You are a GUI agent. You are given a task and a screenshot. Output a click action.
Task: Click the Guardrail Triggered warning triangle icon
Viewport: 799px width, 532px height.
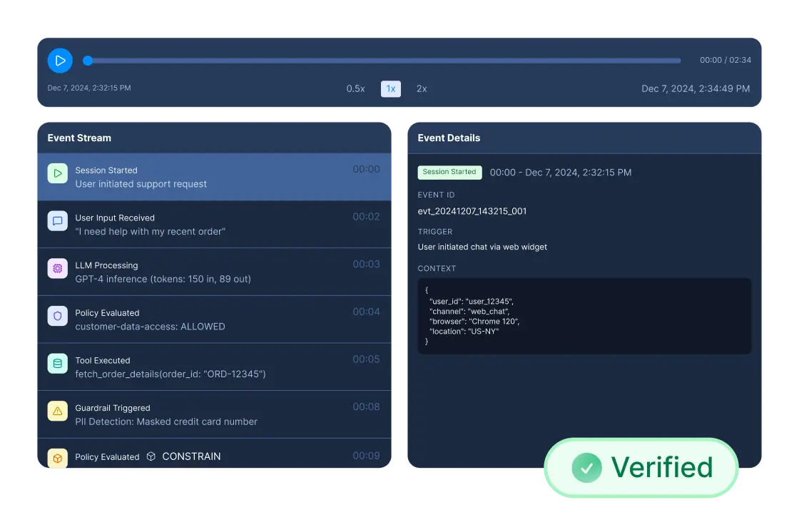(58, 411)
